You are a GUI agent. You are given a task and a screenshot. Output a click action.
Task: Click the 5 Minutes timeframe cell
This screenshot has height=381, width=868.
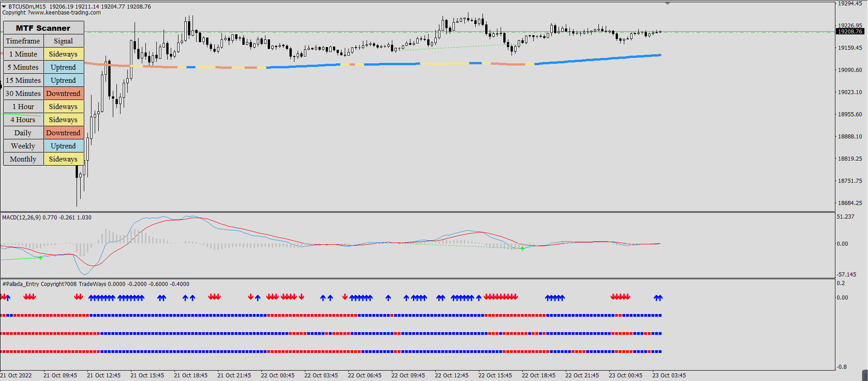click(23, 67)
